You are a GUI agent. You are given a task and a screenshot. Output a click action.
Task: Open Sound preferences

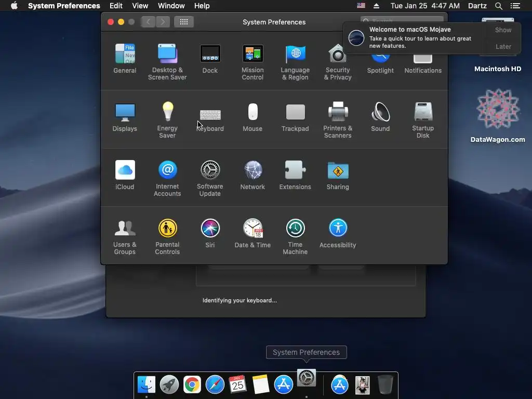(x=380, y=117)
